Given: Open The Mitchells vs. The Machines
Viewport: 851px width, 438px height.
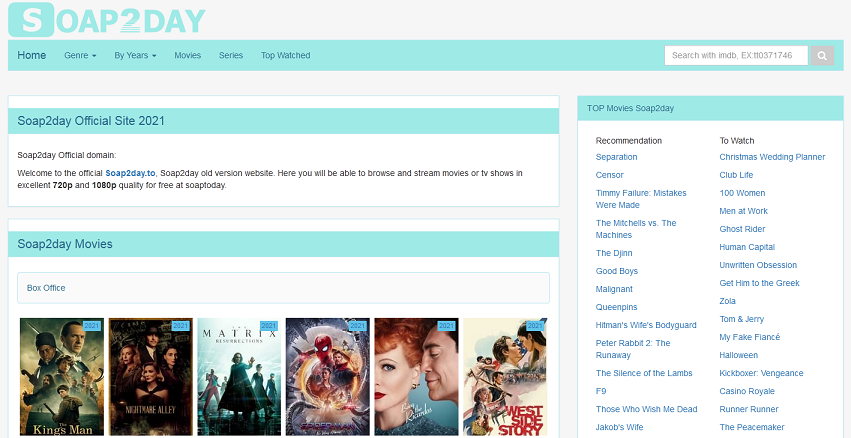Looking at the screenshot, I should click(636, 228).
